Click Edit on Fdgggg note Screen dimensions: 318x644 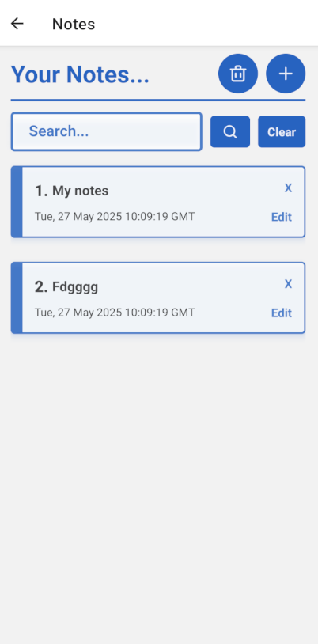[282, 313]
